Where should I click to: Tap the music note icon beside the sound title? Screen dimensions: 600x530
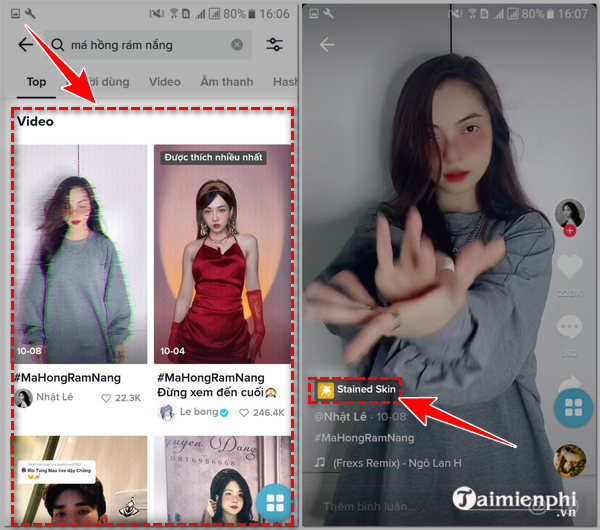point(320,463)
